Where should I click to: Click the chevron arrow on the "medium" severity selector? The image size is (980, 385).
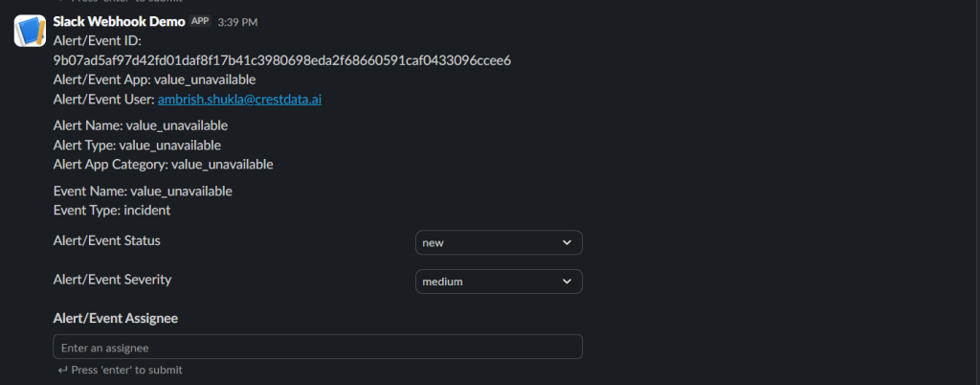point(567,282)
